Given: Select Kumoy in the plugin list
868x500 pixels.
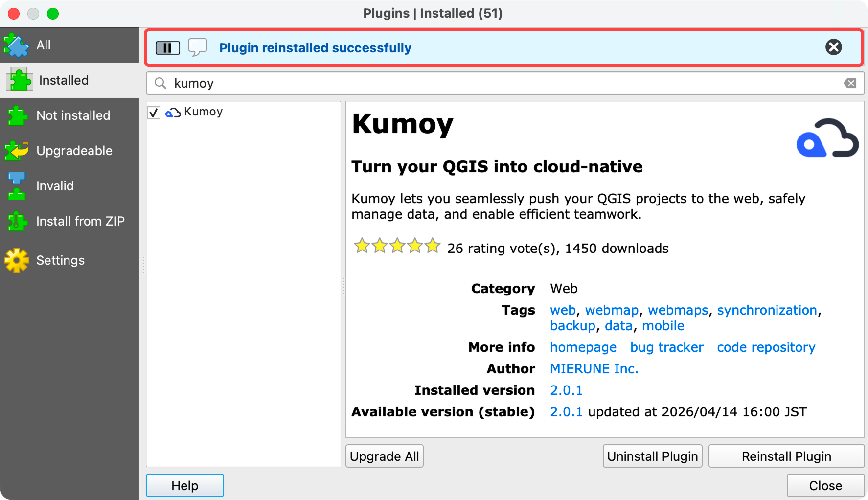Looking at the screenshot, I should (x=203, y=112).
